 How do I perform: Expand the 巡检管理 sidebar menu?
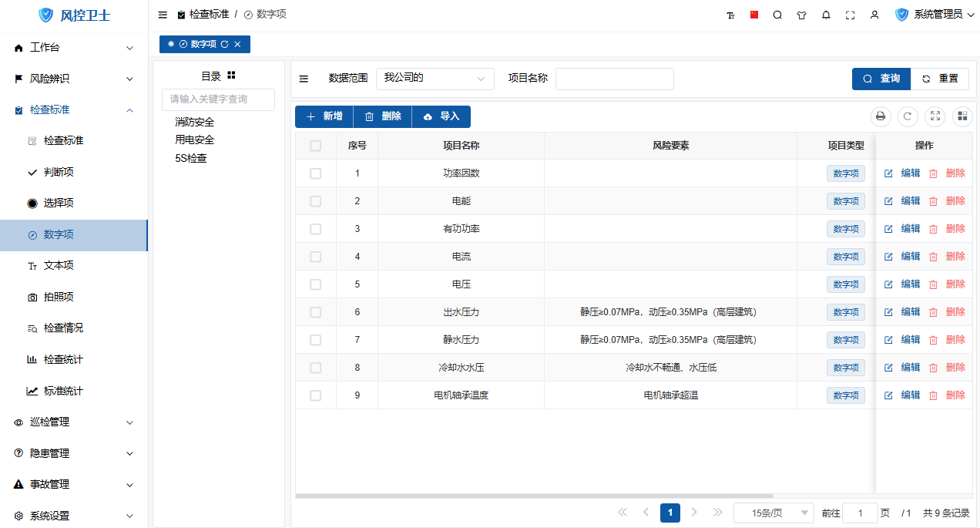tap(74, 422)
